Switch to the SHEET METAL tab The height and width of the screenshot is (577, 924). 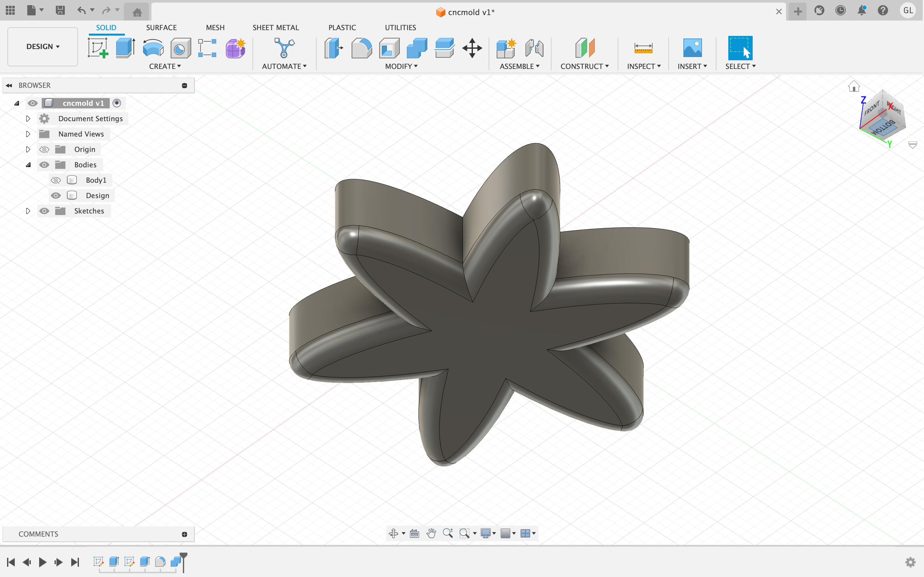click(x=275, y=28)
